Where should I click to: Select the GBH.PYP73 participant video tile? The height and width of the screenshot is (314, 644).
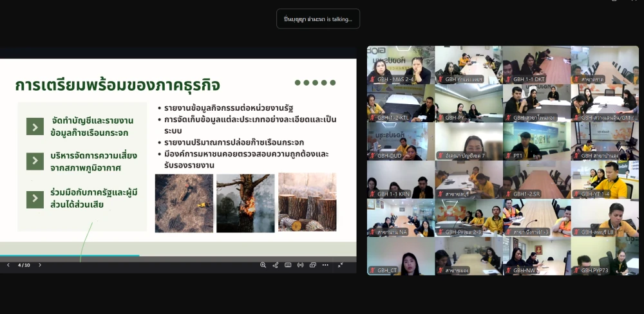[x=605, y=255]
